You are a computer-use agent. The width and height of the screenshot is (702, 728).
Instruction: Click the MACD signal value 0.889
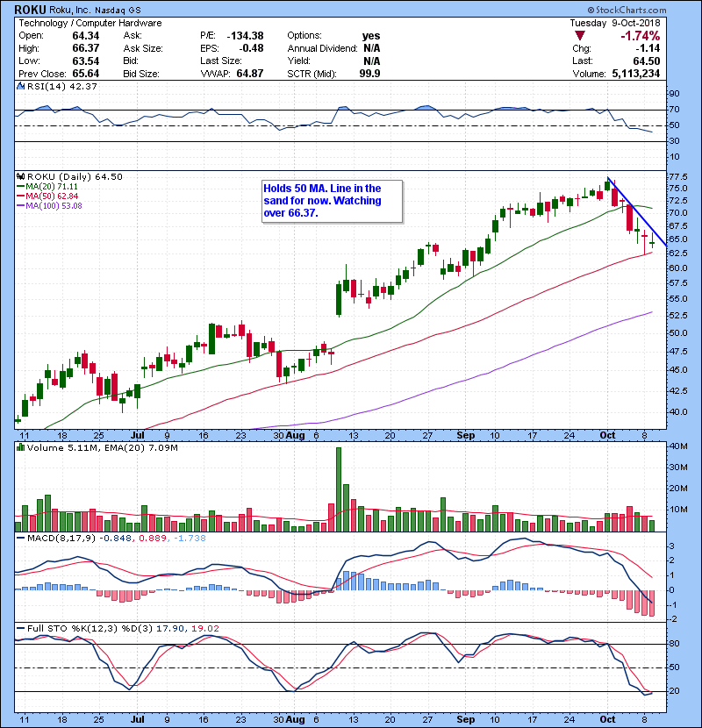click(x=153, y=539)
